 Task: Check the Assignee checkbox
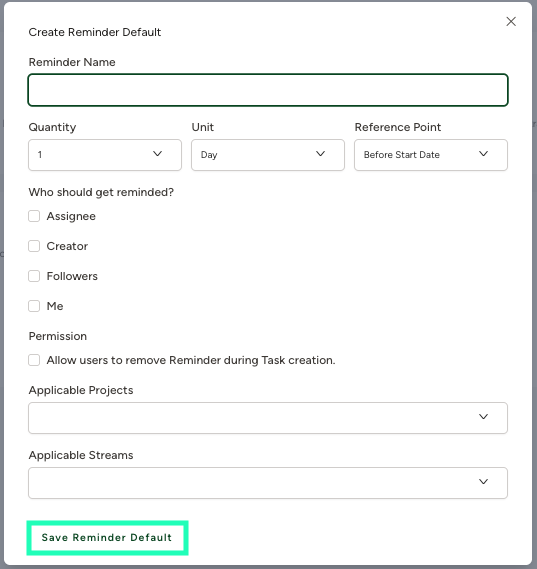[x=34, y=216]
